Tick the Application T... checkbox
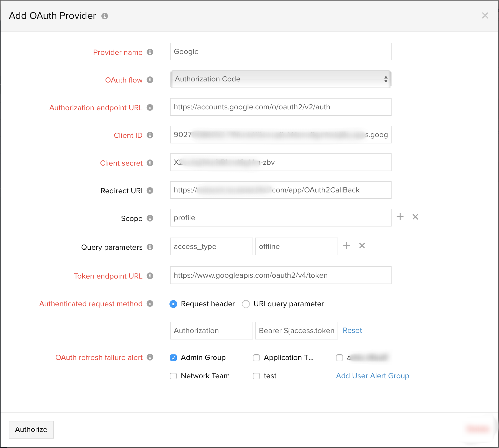Image resolution: width=499 pixels, height=448 pixels. [x=256, y=358]
